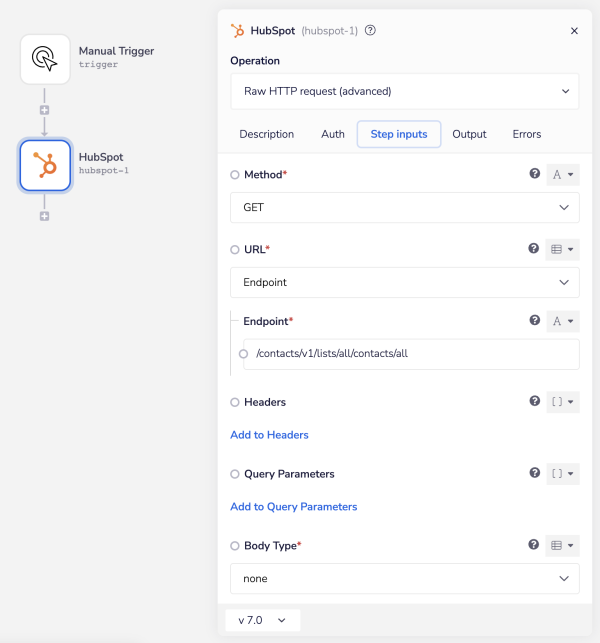This screenshot has width=600, height=643.
Task: Show help for the Method field
Action: (534, 174)
